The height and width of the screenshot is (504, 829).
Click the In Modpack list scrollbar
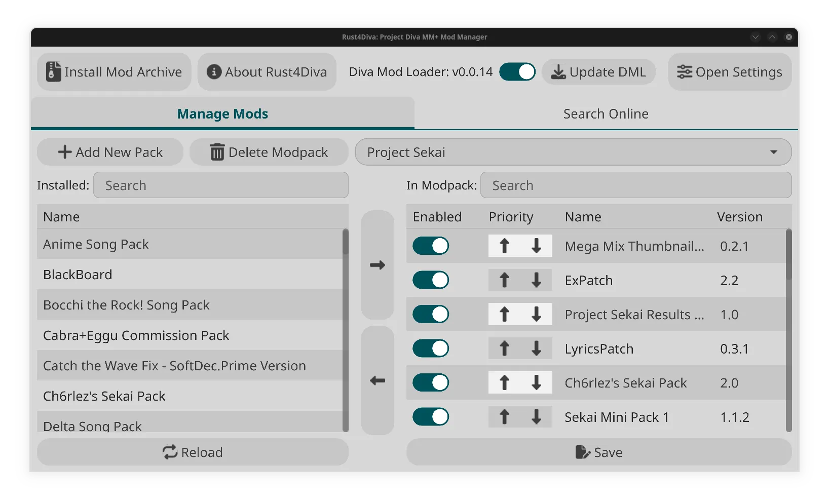pyautogui.click(x=788, y=330)
